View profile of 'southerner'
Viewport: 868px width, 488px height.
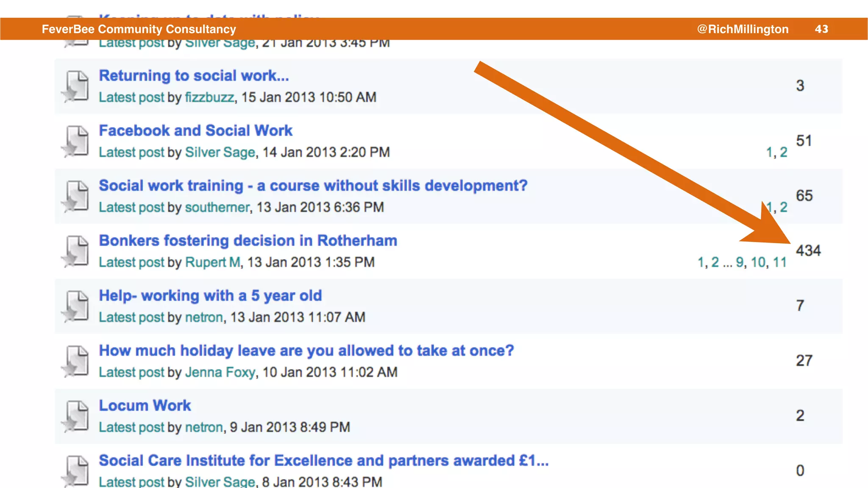point(217,207)
